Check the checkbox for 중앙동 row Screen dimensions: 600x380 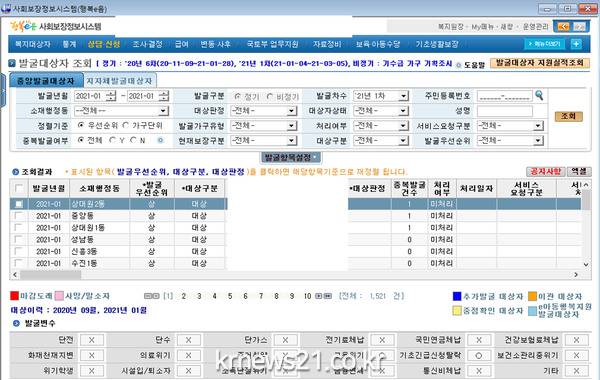click(18, 216)
